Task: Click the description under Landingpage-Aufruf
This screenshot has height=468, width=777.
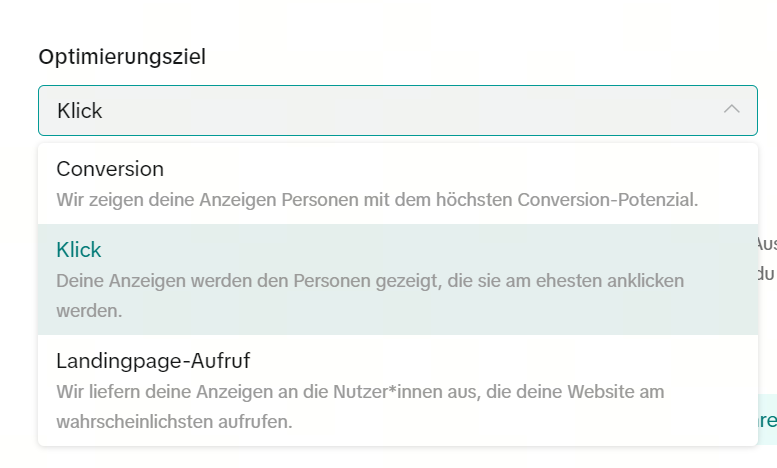Action: (x=360, y=406)
